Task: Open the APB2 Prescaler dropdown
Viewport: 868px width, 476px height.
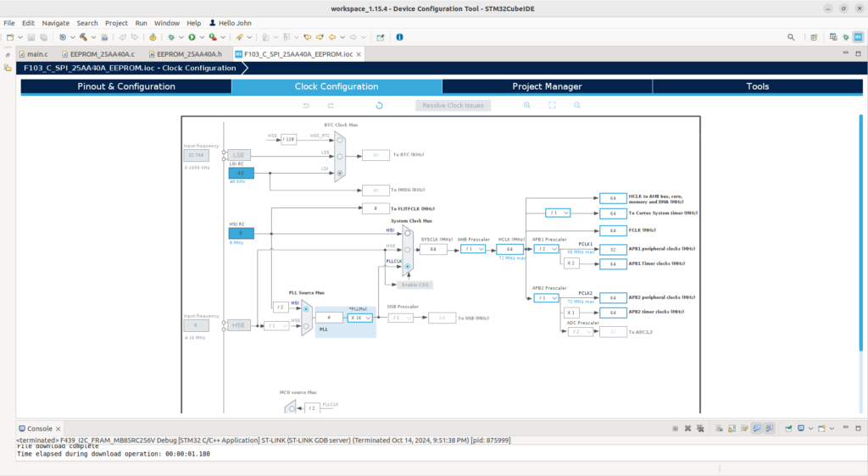Action: [x=547, y=298]
